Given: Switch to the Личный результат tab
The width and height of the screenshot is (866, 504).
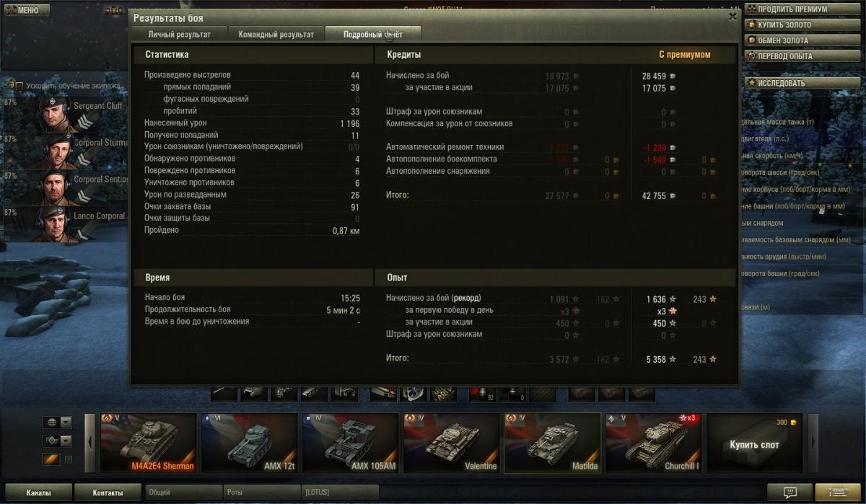Looking at the screenshot, I should point(180,34).
